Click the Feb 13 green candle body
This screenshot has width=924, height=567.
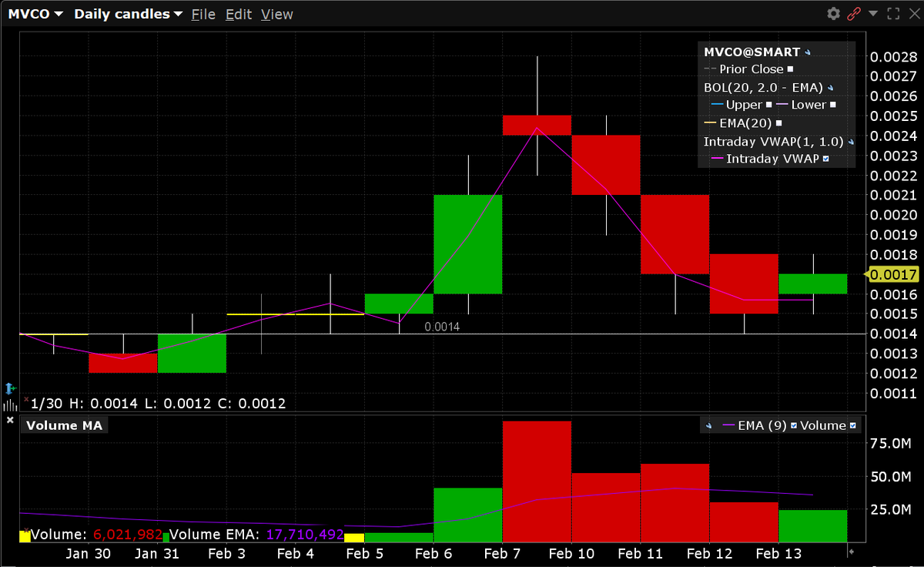(813, 283)
